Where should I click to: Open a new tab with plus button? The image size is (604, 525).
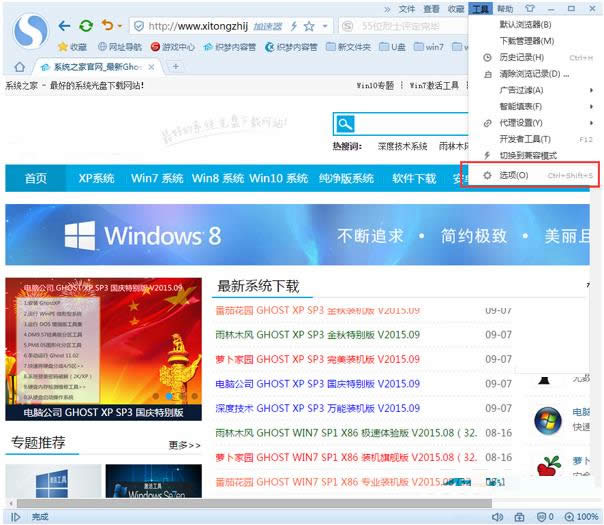(x=176, y=67)
